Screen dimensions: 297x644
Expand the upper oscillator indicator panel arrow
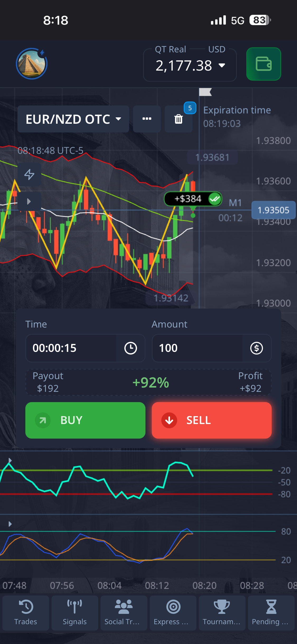point(10,460)
